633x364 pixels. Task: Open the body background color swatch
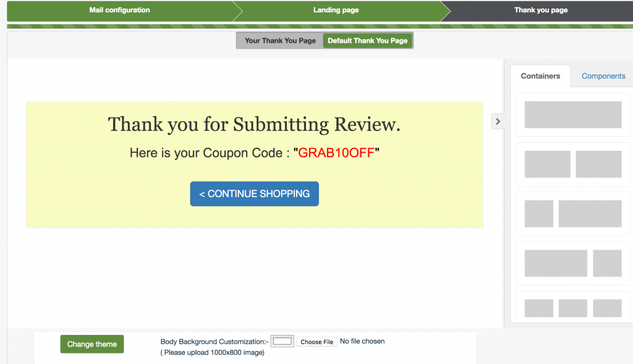click(x=282, y=341)
